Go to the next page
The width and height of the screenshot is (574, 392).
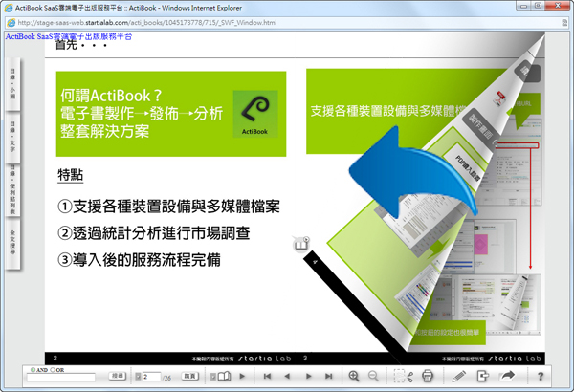point(308,376)
